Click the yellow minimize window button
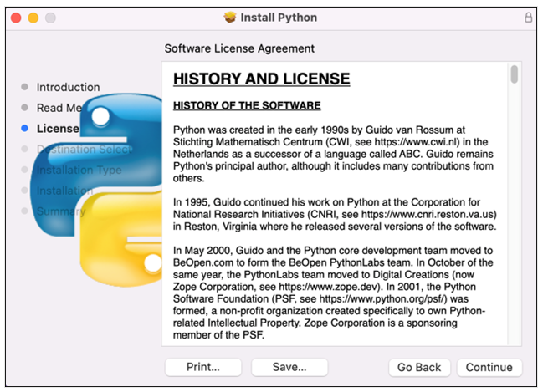The width and height of the screenshot is (543, 392). click(x=33, y=18)
